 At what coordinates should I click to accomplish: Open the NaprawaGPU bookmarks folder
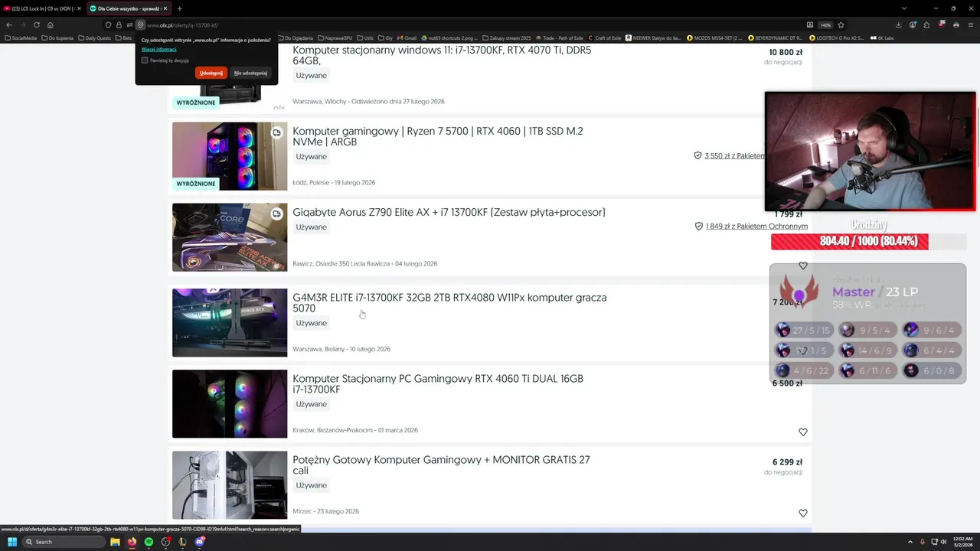pos(336,37)
